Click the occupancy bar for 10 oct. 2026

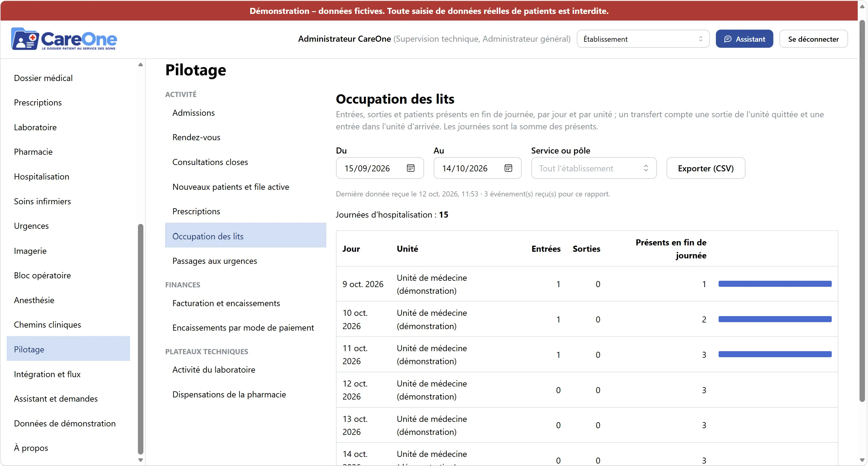tap(775, 319)
